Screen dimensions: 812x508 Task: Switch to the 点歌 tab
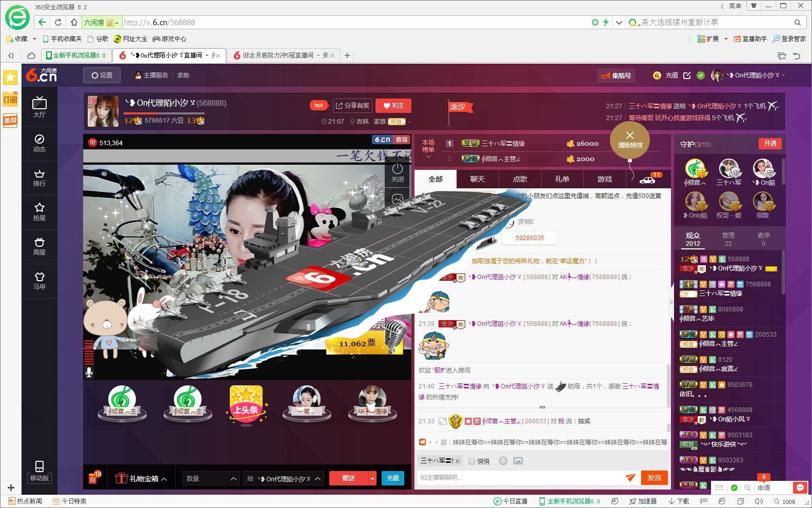coord(520,179)
